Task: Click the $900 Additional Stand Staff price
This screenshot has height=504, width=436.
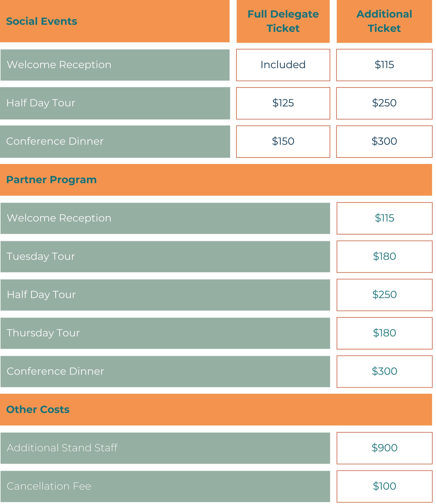Action: [x=384, y=448]
